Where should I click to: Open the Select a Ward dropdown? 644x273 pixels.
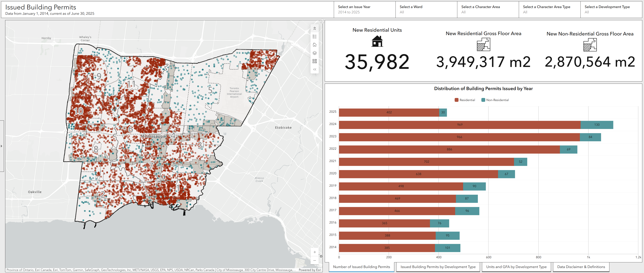coord(426,9)
